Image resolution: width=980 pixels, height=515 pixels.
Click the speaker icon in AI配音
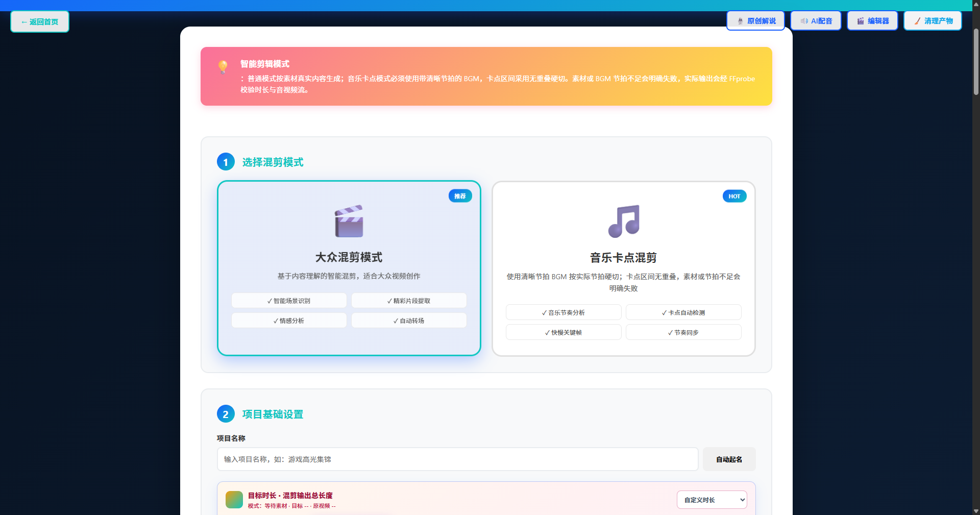(804, 21)
